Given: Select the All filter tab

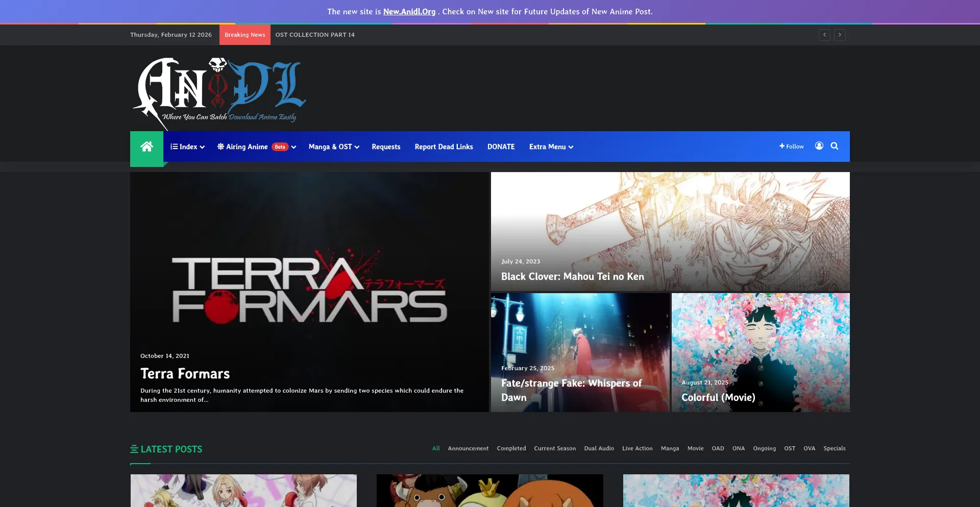Looking at the screenshot, I should (x=436, y=448).
